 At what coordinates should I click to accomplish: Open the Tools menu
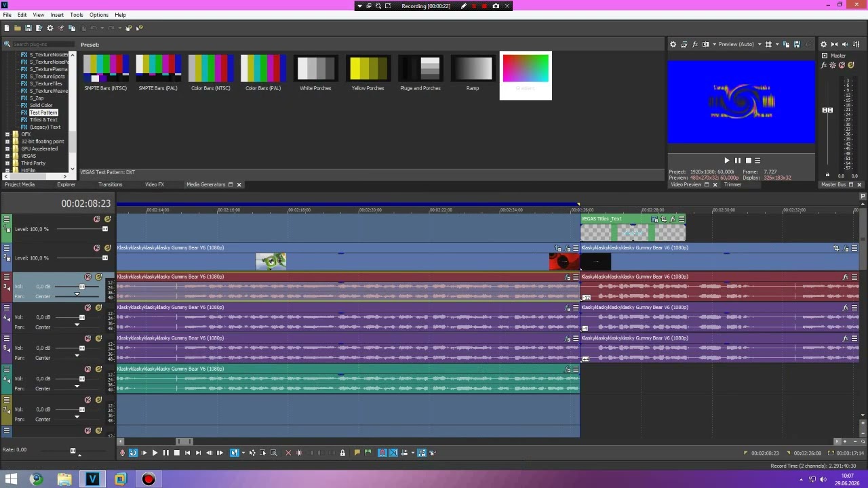click(77, 15)
